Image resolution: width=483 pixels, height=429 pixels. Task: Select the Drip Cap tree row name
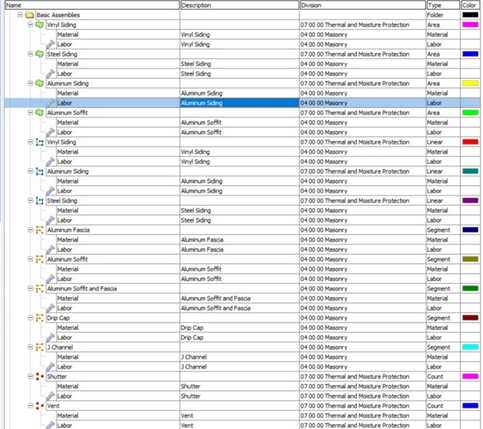pyautogui.click(x=58, y=318)
